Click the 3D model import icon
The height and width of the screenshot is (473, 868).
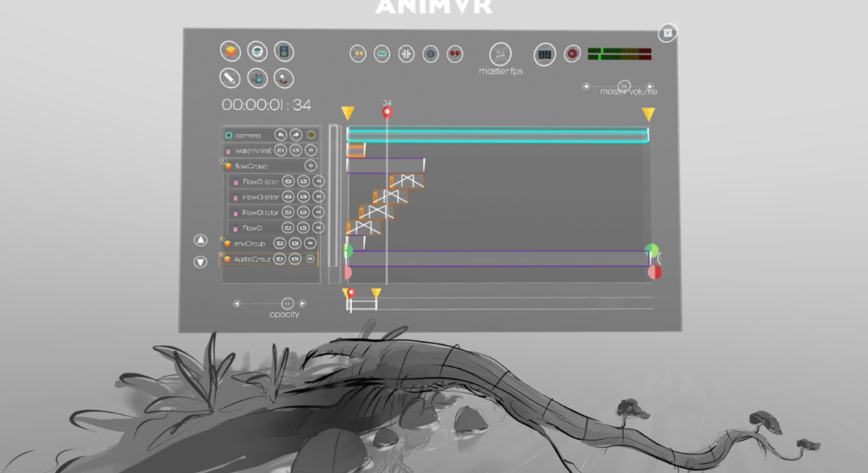coord(257,52)
